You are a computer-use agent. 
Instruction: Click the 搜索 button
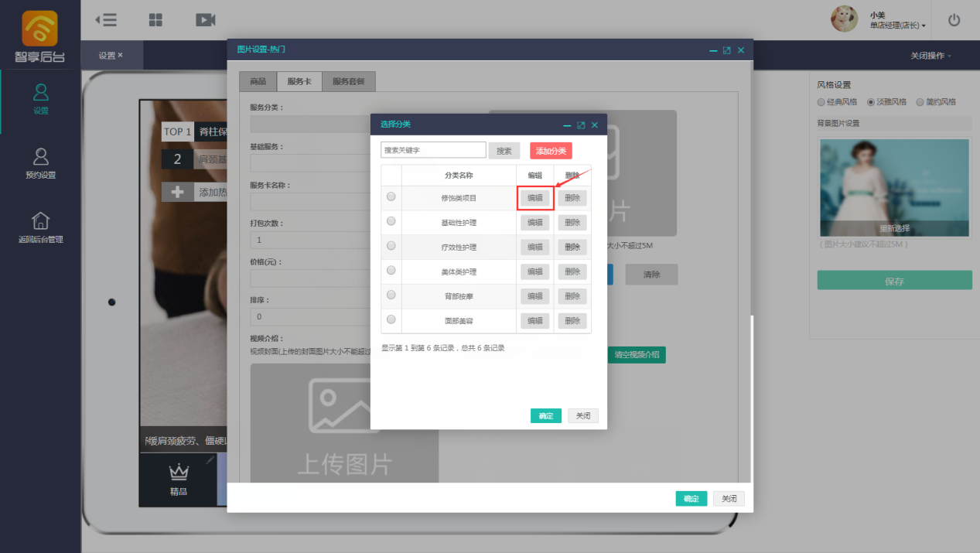(504, 151)
